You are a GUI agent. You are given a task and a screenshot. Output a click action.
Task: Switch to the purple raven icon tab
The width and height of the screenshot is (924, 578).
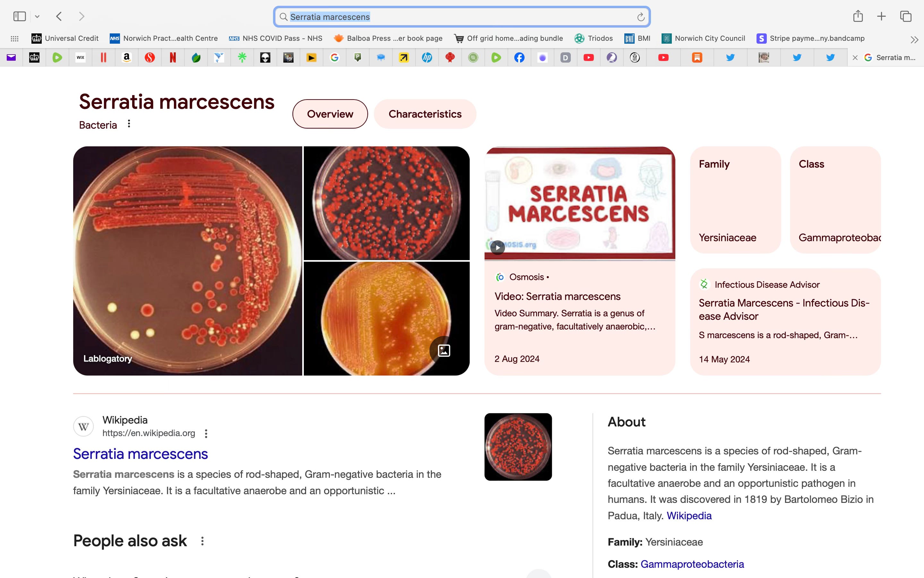(612, 58)
